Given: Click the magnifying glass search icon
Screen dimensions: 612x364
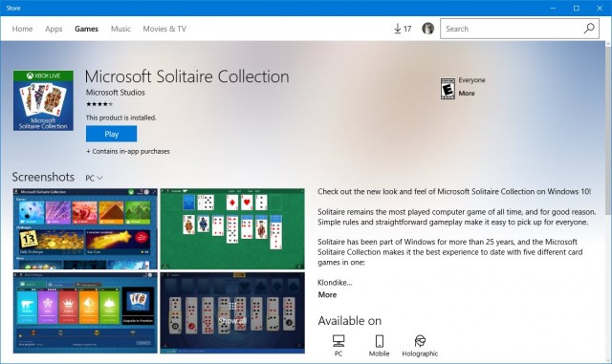Looking at the screenshot, I should (x=589, y=28).
